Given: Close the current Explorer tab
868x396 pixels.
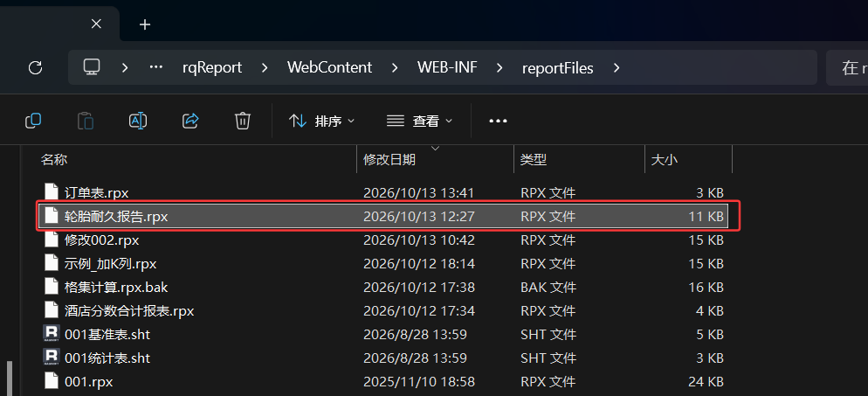Looking at the screenshot, I should click(x=96, y=24).
